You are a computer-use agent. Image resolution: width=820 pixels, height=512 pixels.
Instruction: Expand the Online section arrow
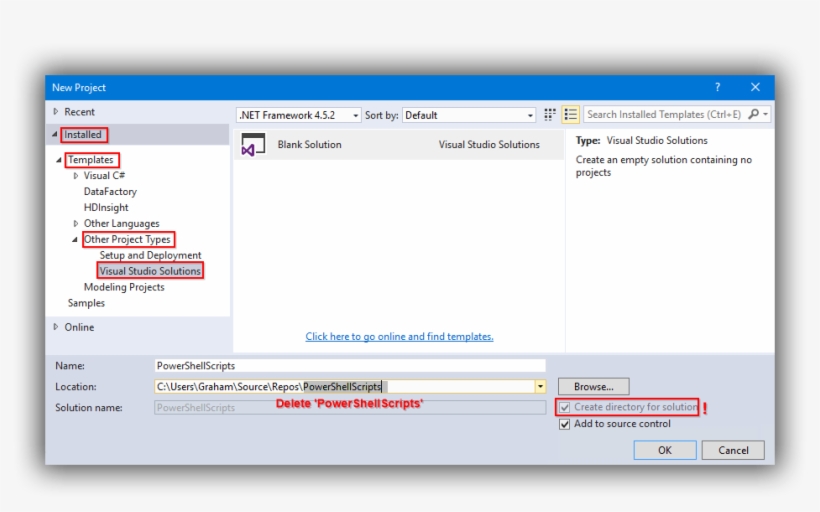point(55,327)
